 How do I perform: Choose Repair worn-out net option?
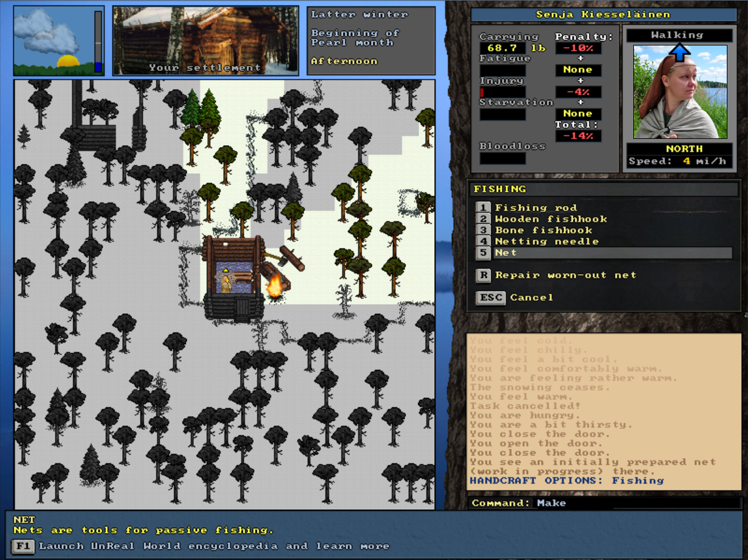pos(565,275)
